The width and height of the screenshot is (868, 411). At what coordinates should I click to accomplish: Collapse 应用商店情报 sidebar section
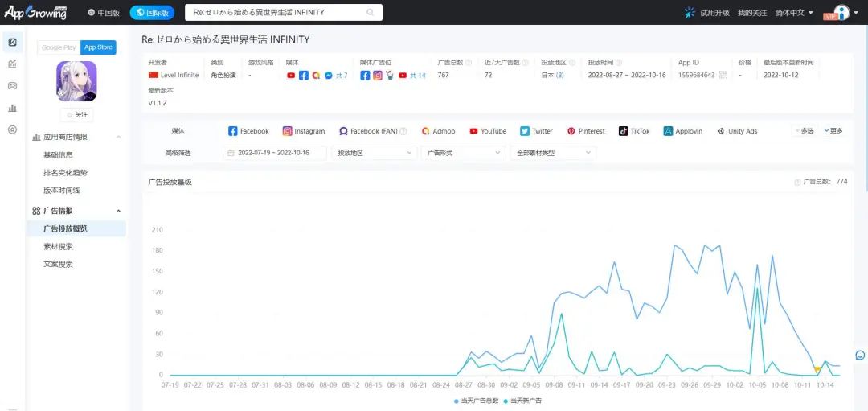click(118, 137)
